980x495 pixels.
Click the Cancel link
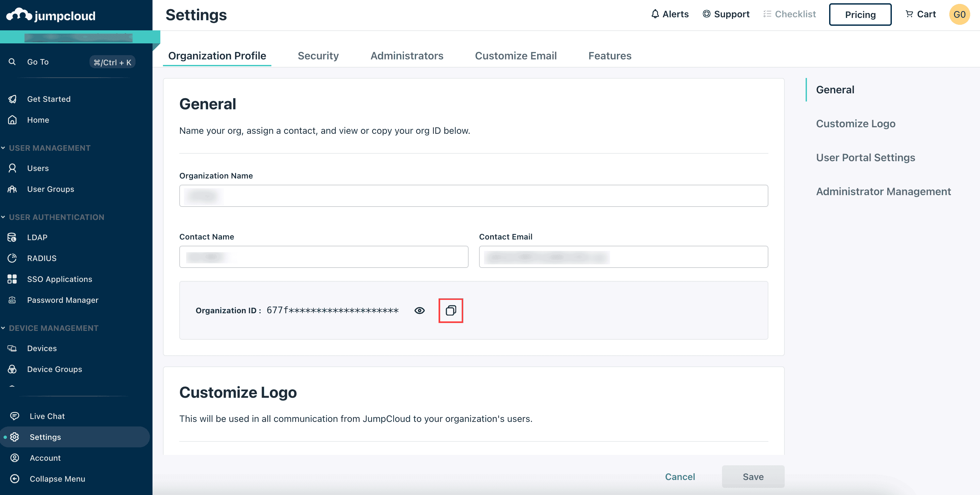680,476
